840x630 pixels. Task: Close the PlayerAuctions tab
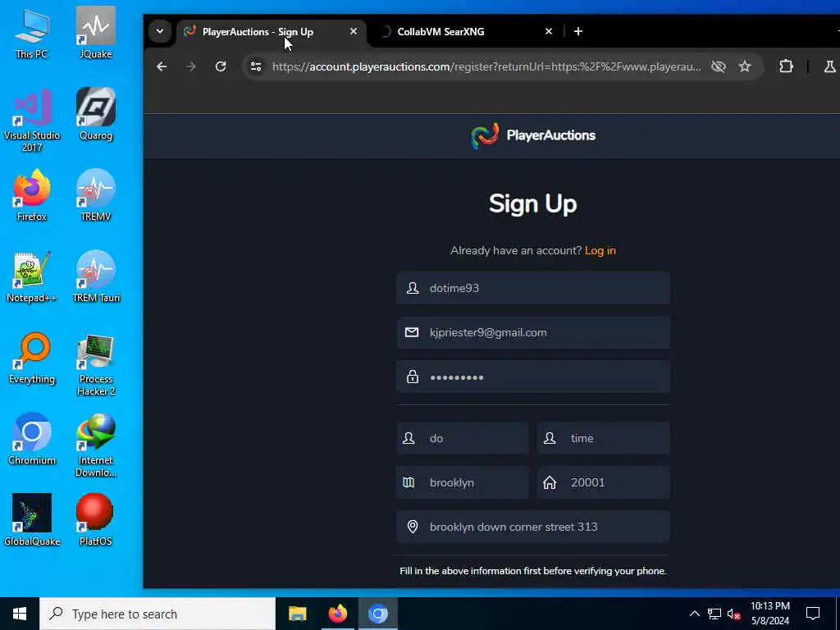coord(354,32)
